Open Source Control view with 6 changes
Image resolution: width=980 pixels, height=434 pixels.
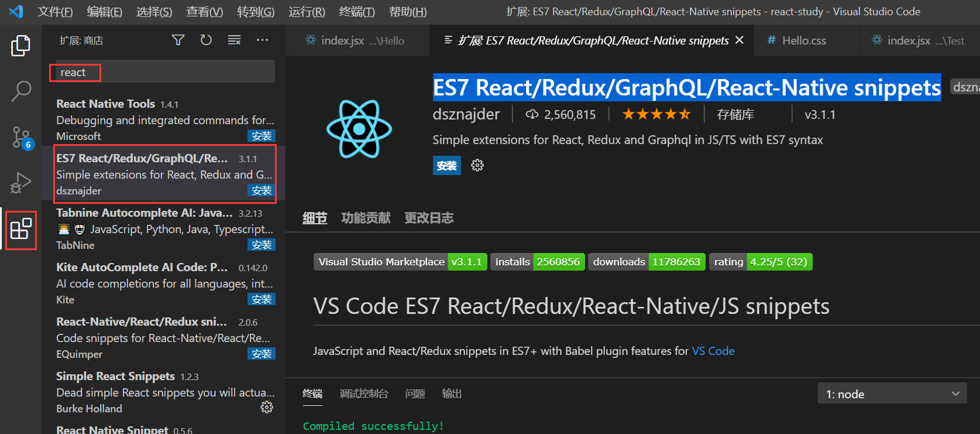(x=22, y=138)
